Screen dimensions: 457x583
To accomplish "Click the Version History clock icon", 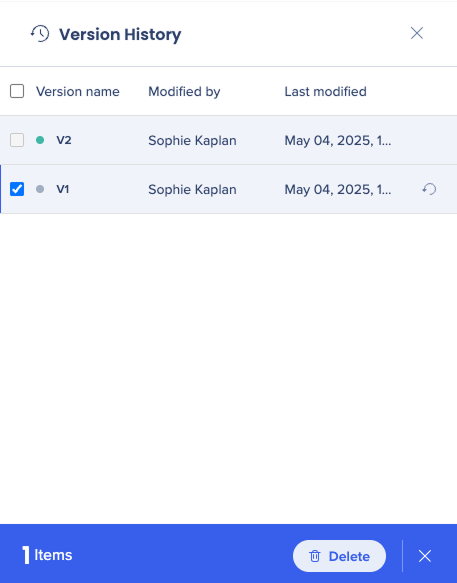I will [40, 33].
